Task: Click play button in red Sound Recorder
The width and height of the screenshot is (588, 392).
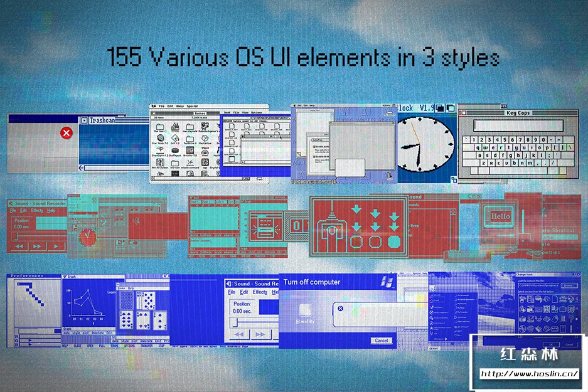Action: (x=56, y=246)
